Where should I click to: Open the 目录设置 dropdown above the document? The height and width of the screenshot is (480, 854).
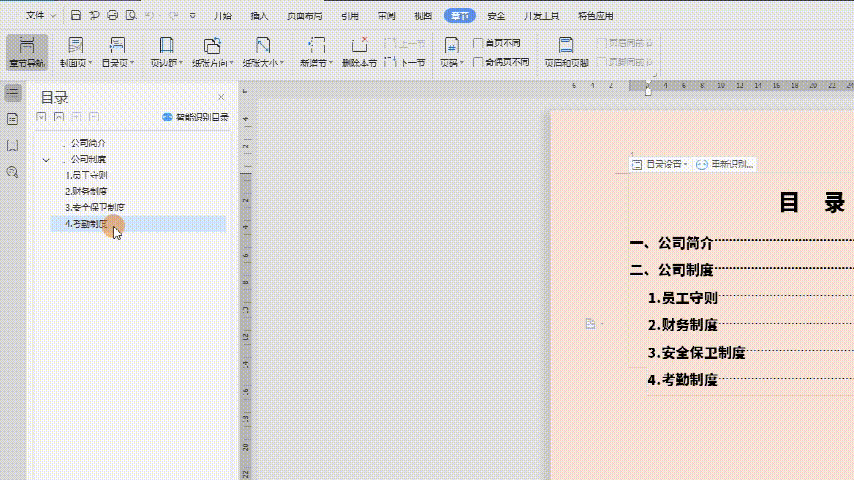tap(660, 164)
